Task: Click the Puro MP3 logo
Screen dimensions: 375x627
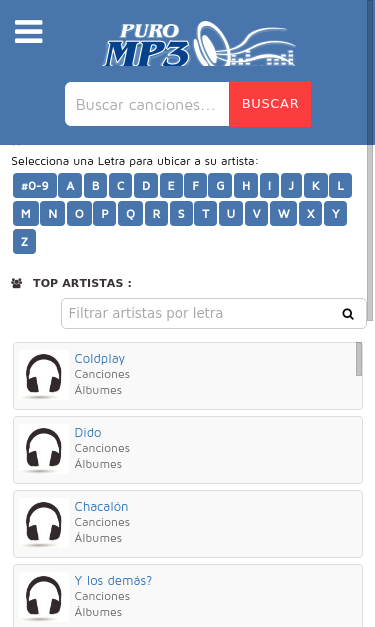Action: 199,44
